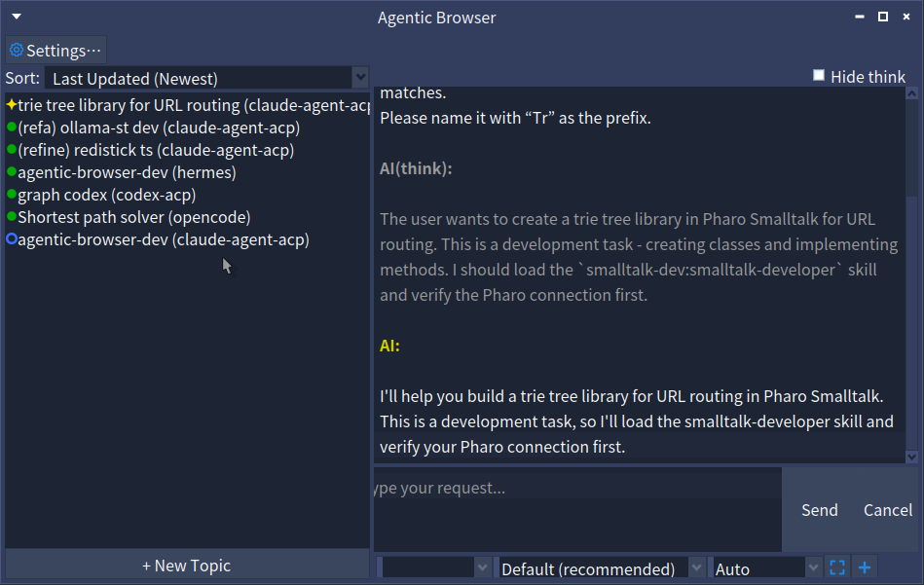
Task: Click the Send button
Action: (819, 510)
